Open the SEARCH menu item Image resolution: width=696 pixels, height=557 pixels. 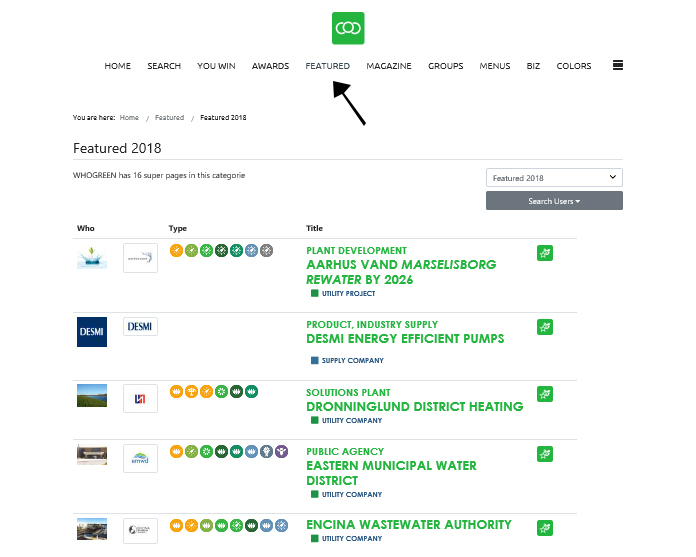point(164,66)
